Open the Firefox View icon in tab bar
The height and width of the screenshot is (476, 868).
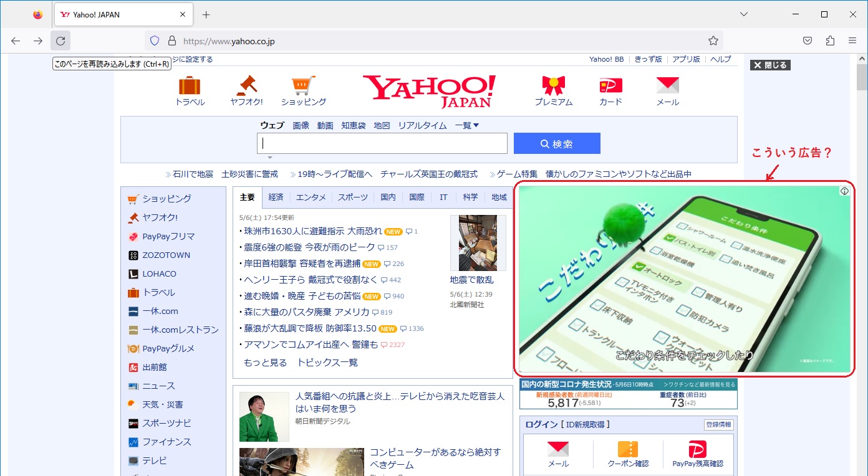tap(38, 14)
